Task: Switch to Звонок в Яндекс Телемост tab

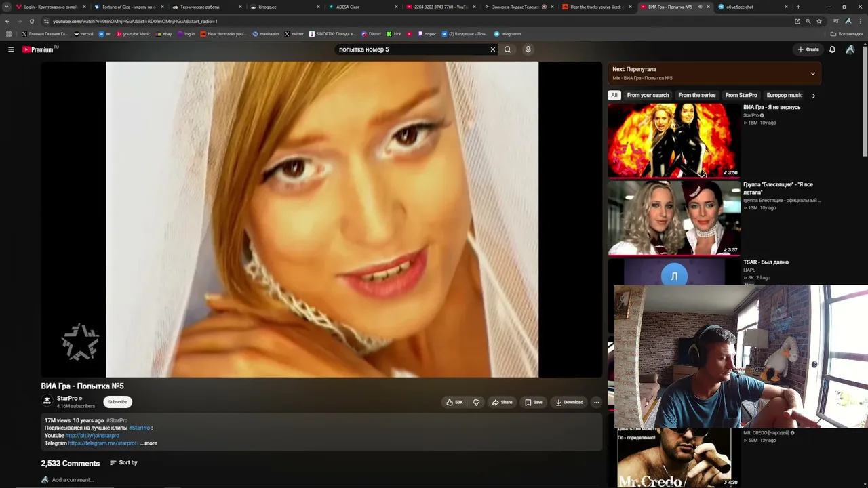Action: tap(519, 7)
